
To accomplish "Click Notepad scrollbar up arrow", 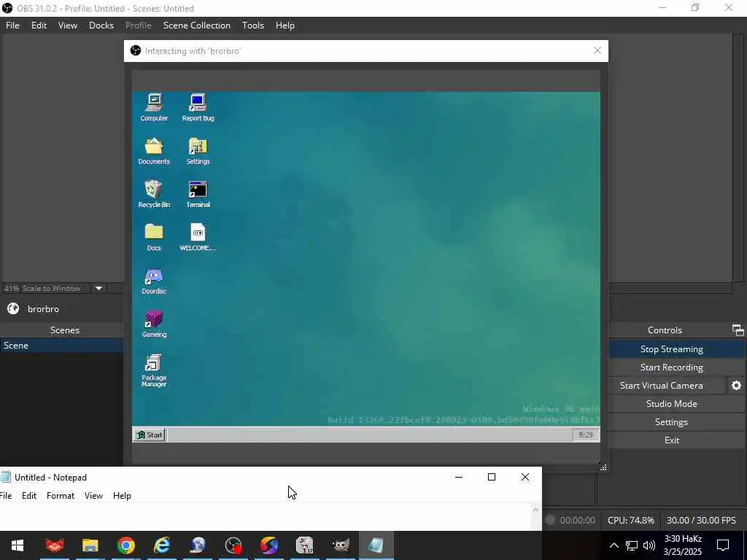I will [x=535, y=510].
